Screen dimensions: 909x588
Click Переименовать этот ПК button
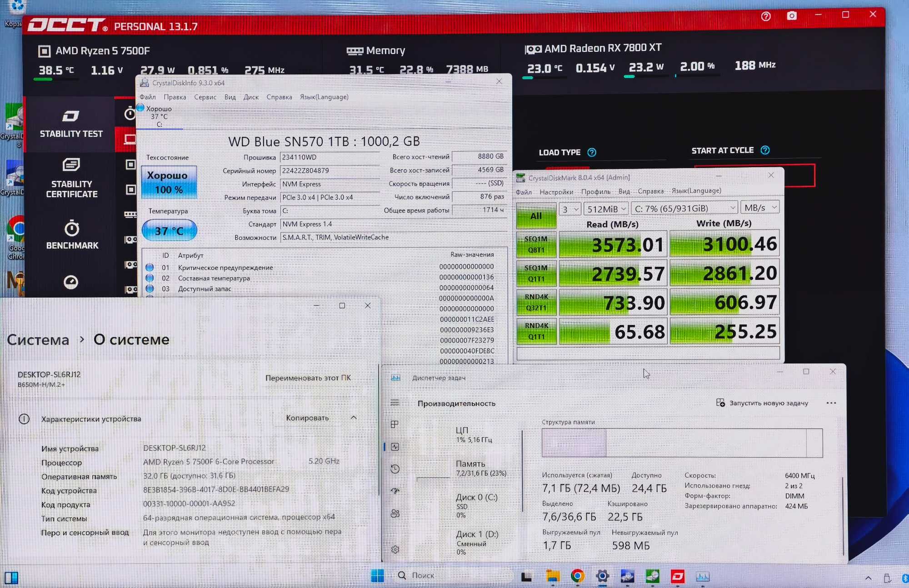click(x=308, y=378)
